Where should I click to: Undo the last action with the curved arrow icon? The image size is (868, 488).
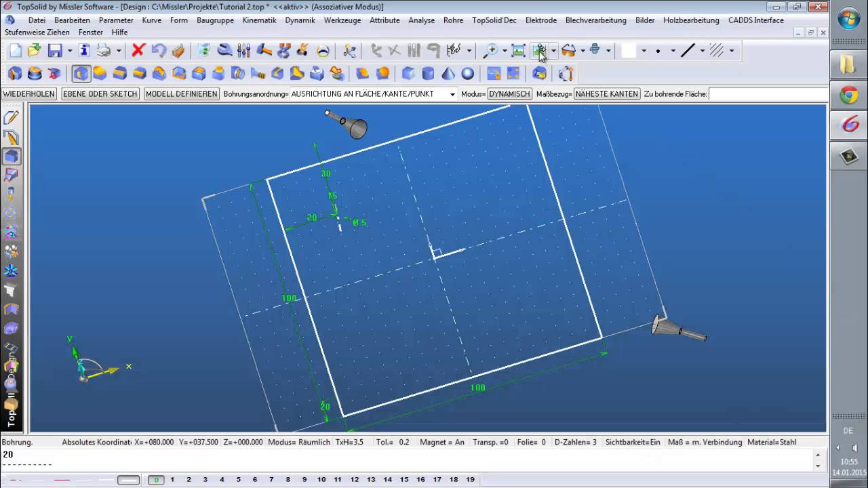point(159,50)
